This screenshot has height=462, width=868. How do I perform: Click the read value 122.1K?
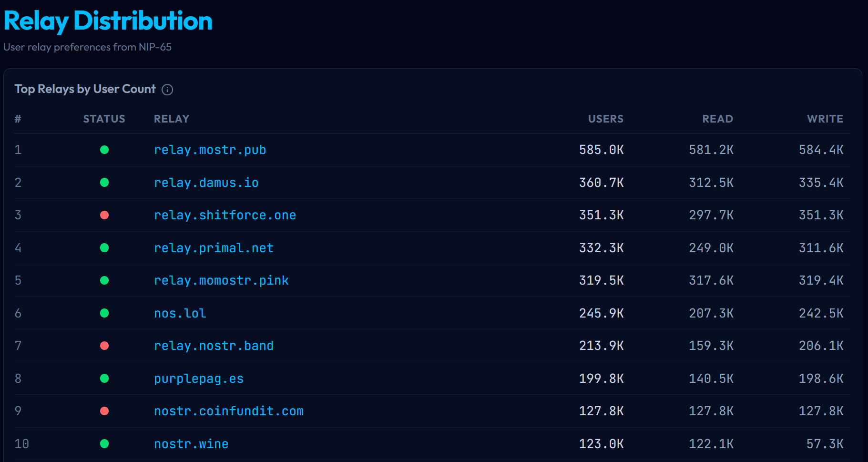point(711,444)
